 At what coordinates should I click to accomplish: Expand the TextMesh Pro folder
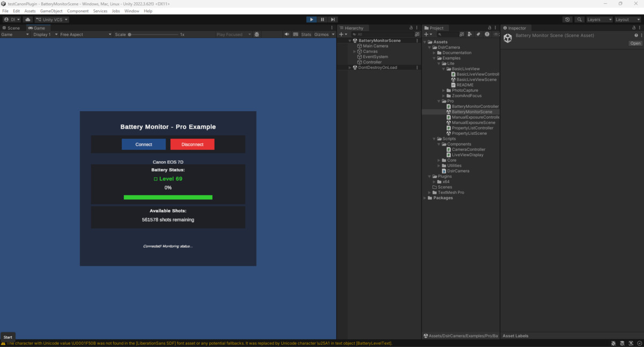429,192
